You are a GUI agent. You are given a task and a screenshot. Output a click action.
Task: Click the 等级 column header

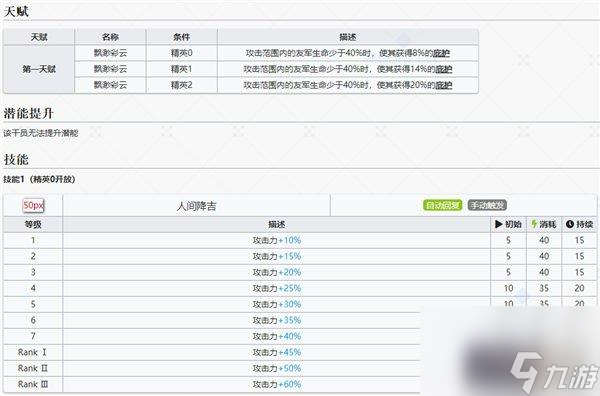pyautogui.click(x=33, y=225)
